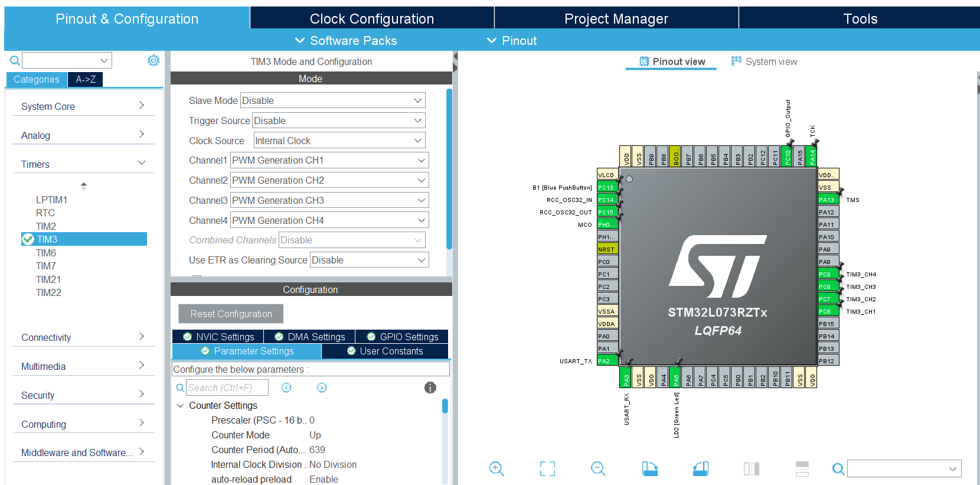This screenshot has width=980, height=485.
Task: Open the categories settings gear icon
Action: click(153, 60)
